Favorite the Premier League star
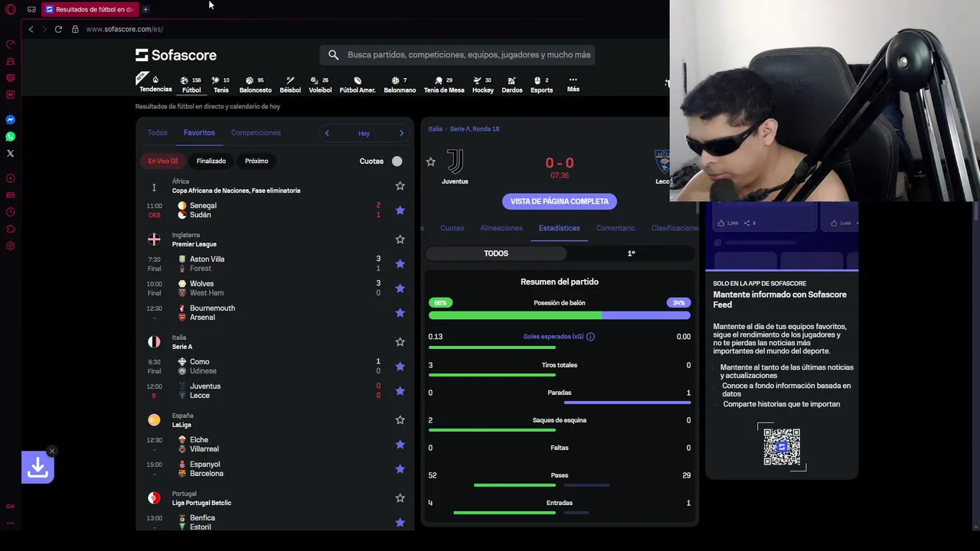 coord(400,240)
